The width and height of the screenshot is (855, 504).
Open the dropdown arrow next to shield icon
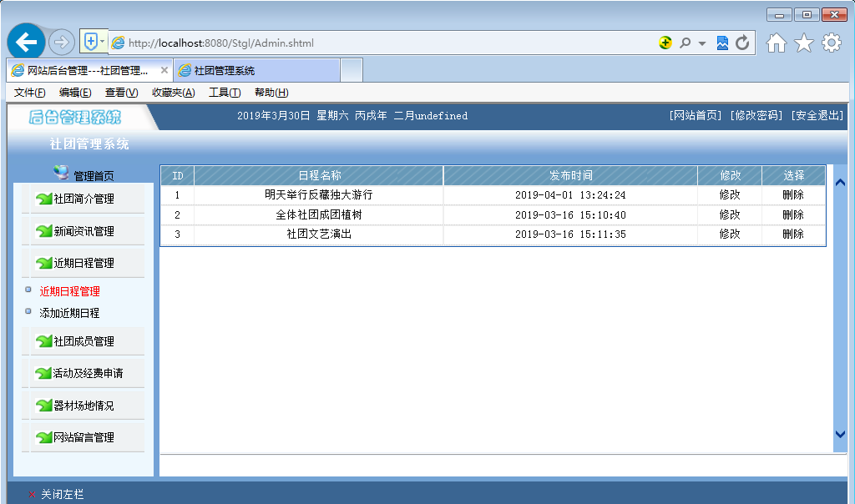[x=102, y=42]
